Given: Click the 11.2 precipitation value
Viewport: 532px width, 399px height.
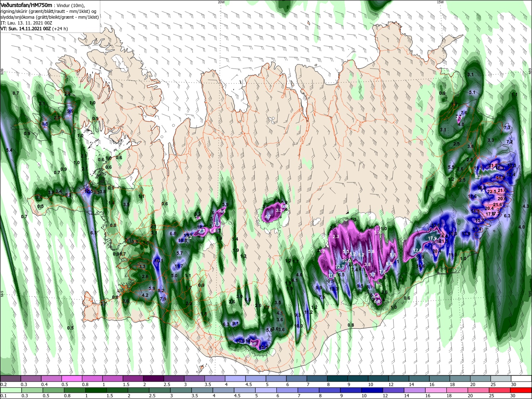Looking at the screenshot, I should tap(308, 312).
